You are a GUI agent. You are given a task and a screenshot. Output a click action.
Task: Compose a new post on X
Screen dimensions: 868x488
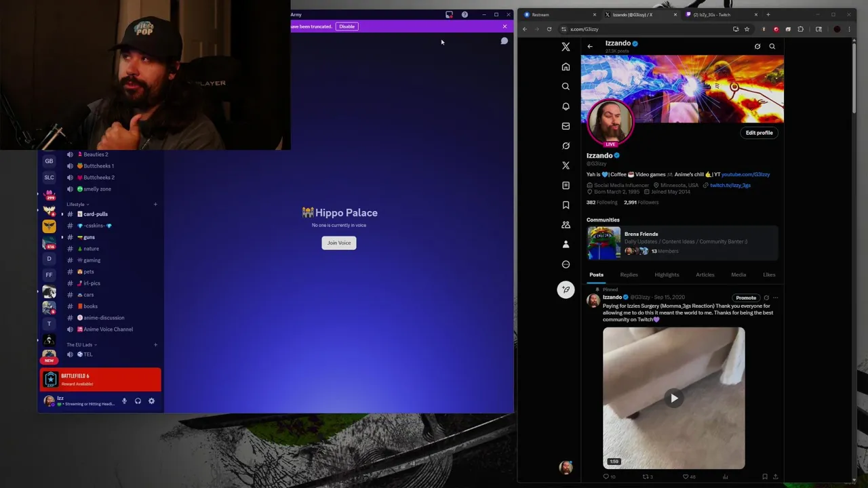point(566,289)
